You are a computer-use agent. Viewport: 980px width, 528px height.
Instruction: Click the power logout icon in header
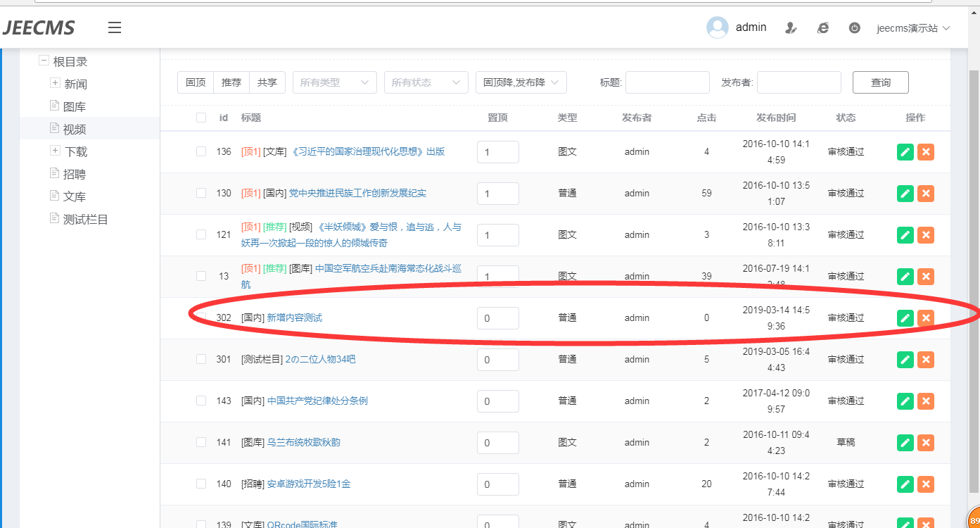[854, 28]
